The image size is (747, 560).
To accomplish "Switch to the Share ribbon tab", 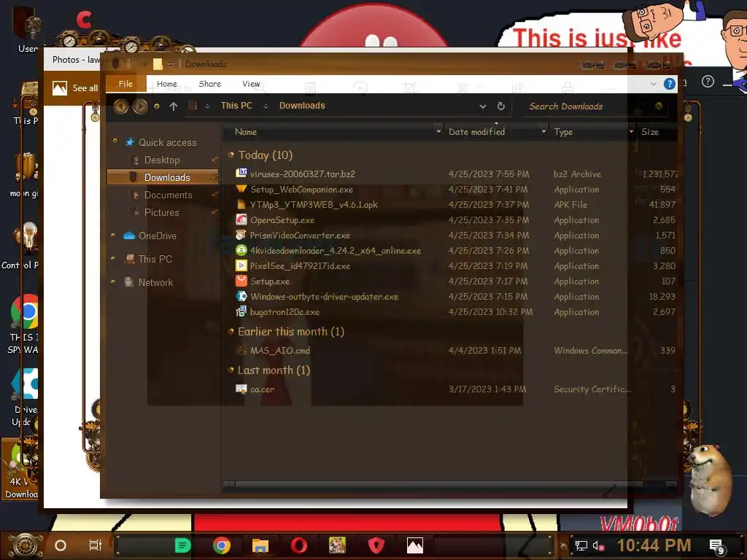I will click(x=209, y=84).
